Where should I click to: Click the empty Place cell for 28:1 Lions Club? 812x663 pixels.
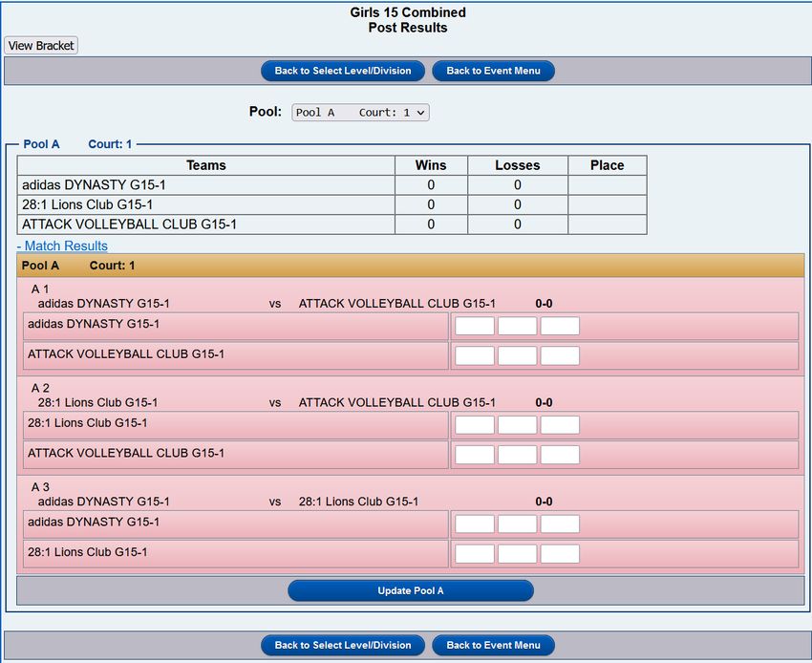pos(607,204)
